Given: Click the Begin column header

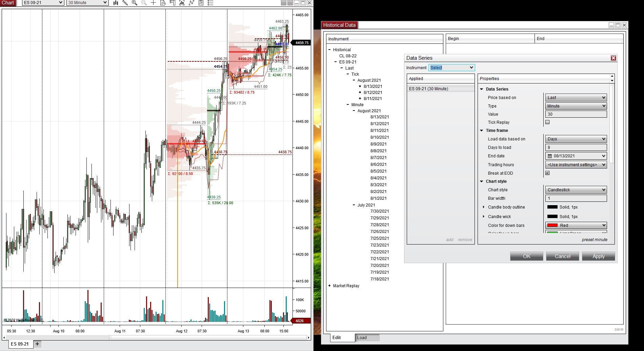Looking at the screenshot, I should (x=490, y=39).
